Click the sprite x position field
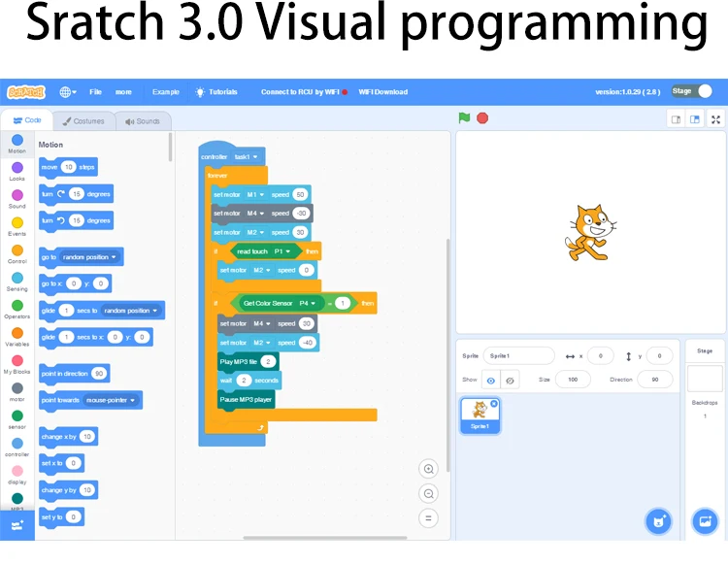Screen dimensions: 728x565 click(600, 355)
